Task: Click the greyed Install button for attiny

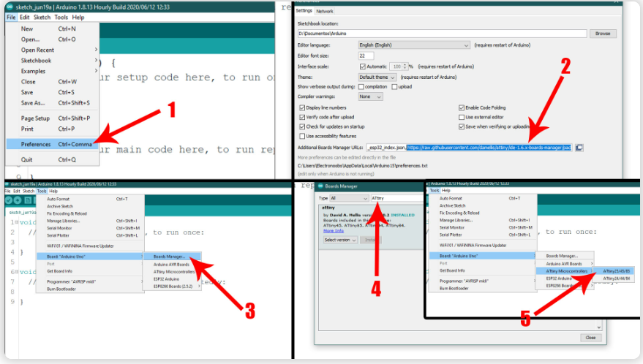Action: click(371, 240)
